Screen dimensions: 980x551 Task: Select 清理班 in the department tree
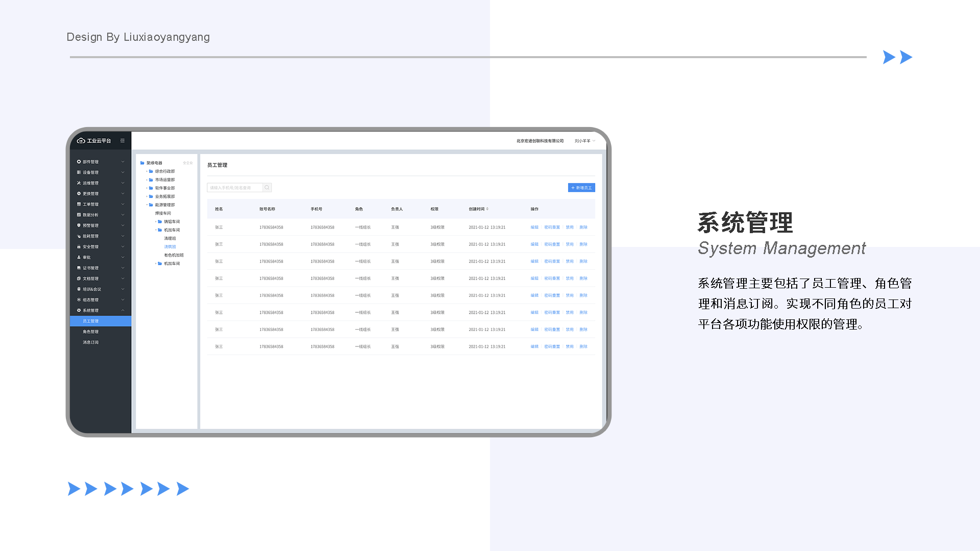170,239
